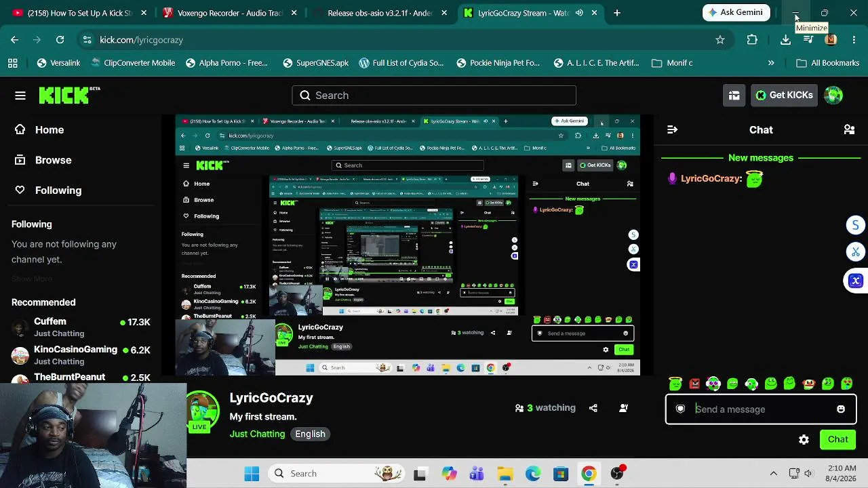Open the Chrome extensions puzzle icon
This screenshot has height=488, width=868.
(752, 40)
